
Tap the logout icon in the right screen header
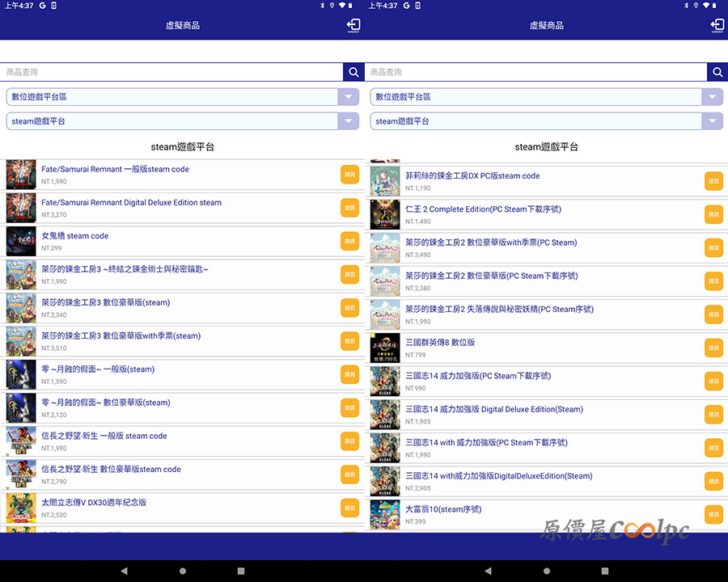click(x=717, y=26)
